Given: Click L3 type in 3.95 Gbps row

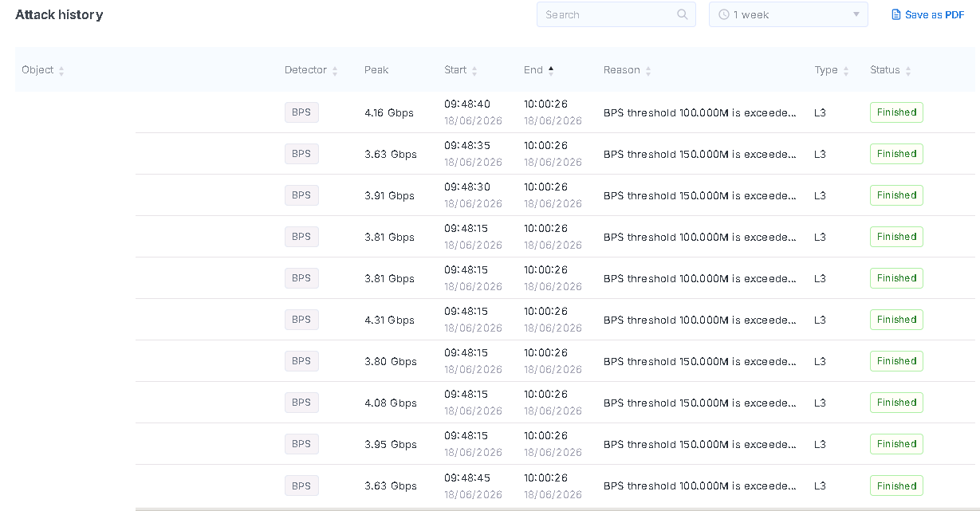Looking at the screenshot, I should click(x=820, y=445).
